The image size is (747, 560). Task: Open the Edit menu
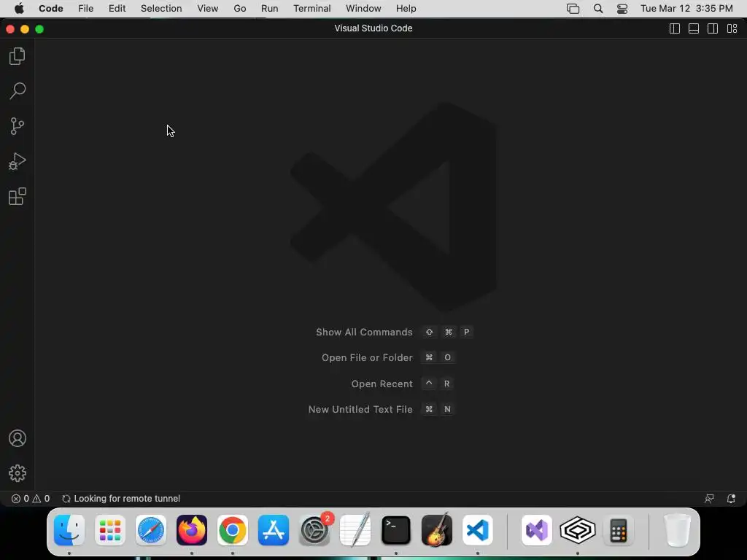click(117, 9)
